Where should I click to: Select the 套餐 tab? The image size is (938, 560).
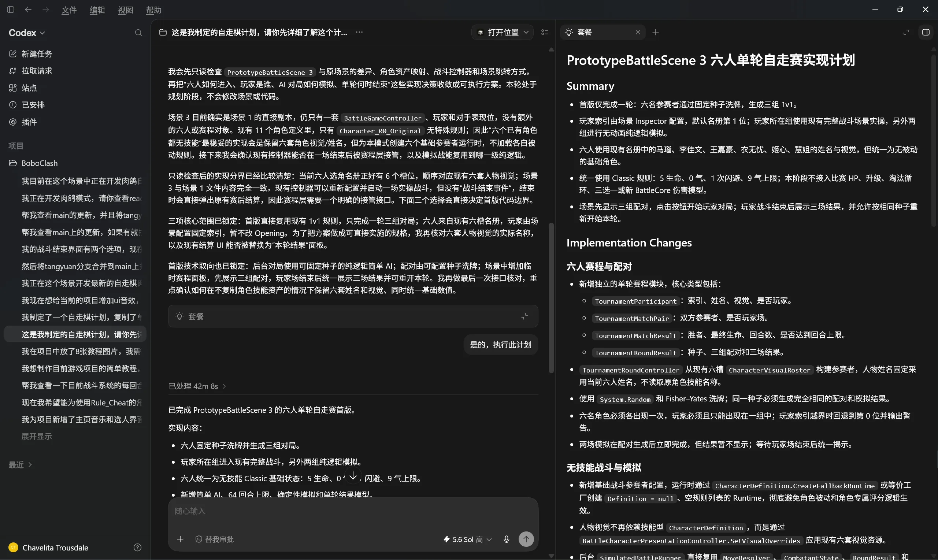point(603,33)
